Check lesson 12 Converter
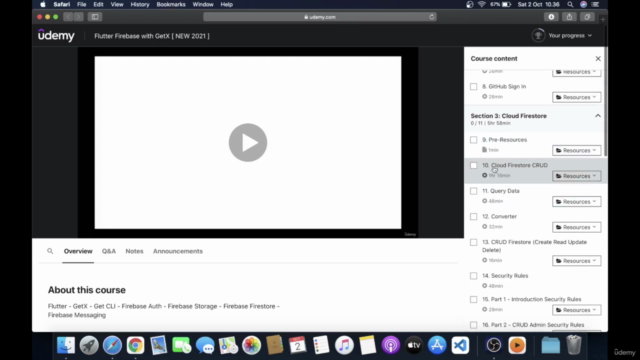Screen dimensions: 640x360 pos(473,217)
